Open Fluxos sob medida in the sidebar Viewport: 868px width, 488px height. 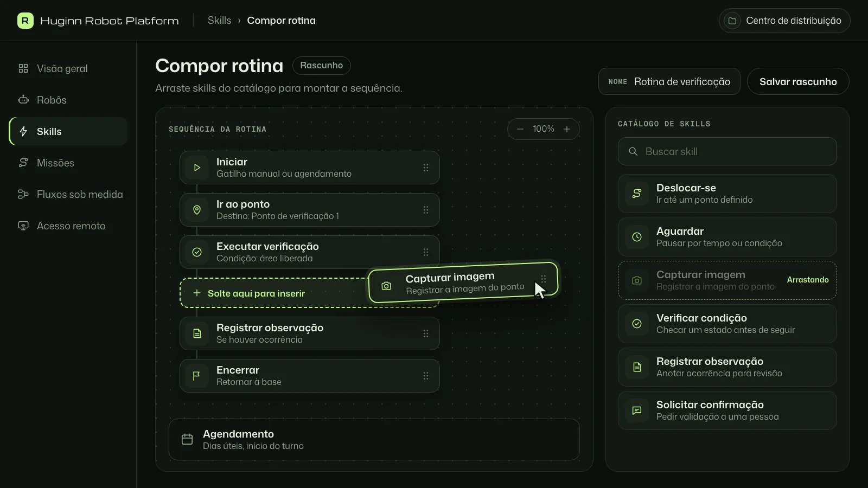(x=68, y=194)
